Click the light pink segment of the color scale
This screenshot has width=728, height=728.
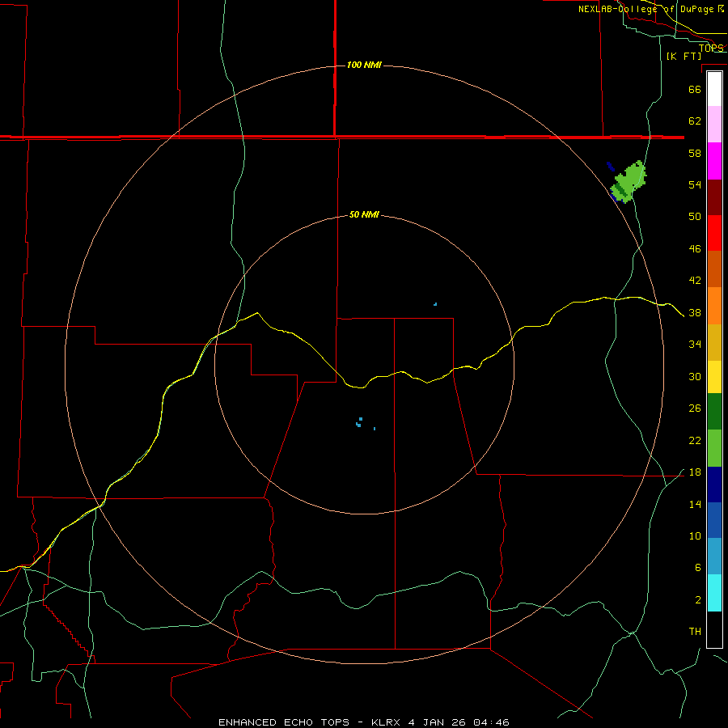[x=714, y=125]
